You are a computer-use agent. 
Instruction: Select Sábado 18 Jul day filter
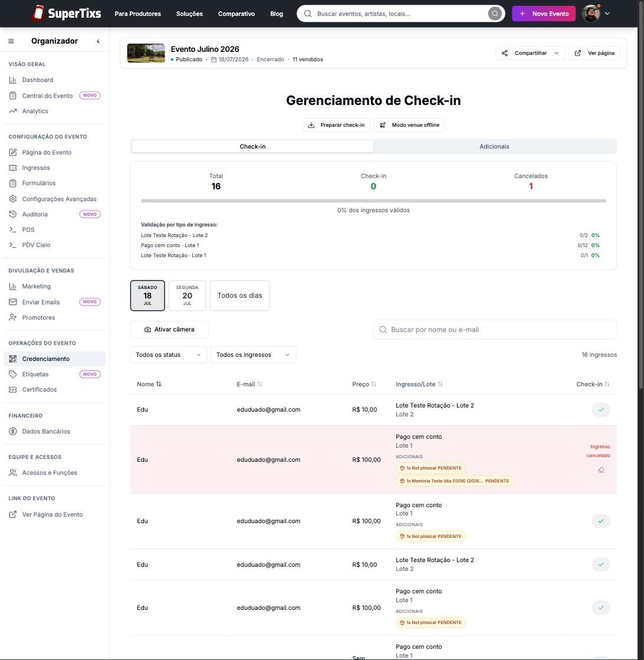pos(147,295)
